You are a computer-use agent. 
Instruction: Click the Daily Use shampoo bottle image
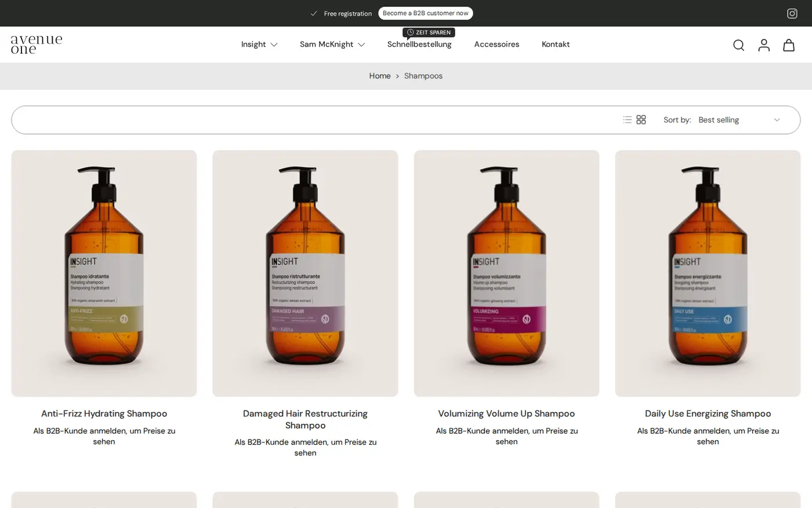tap(708, 273)
